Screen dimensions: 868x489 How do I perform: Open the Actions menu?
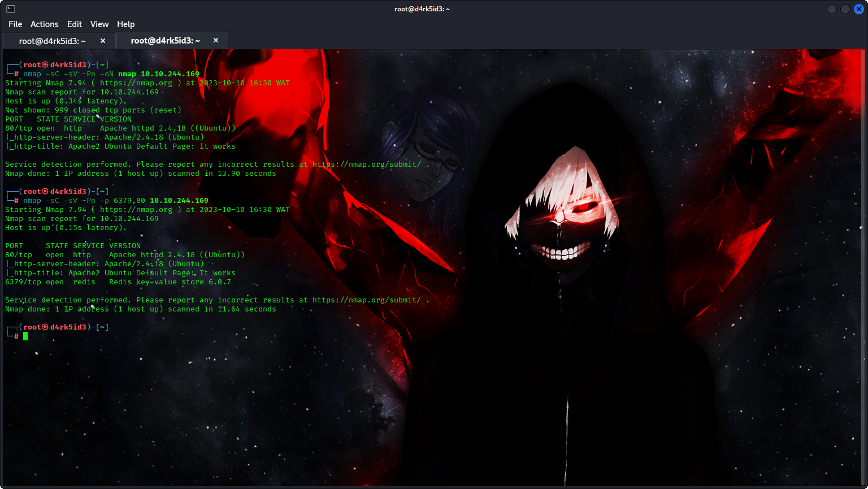44,24
